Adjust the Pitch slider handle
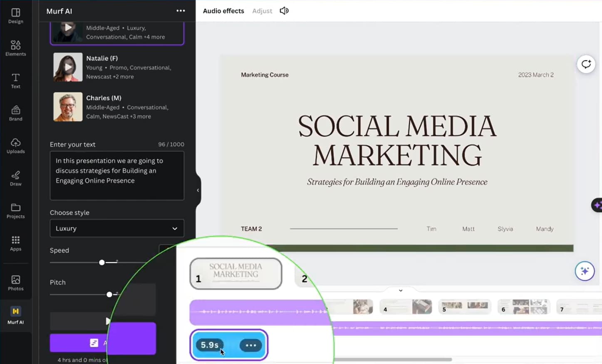602x364 pixels. [x=109, y=294]
